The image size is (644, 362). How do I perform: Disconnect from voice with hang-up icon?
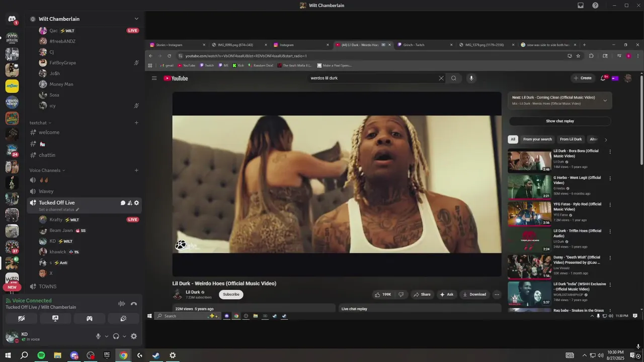tap(134, 304)
